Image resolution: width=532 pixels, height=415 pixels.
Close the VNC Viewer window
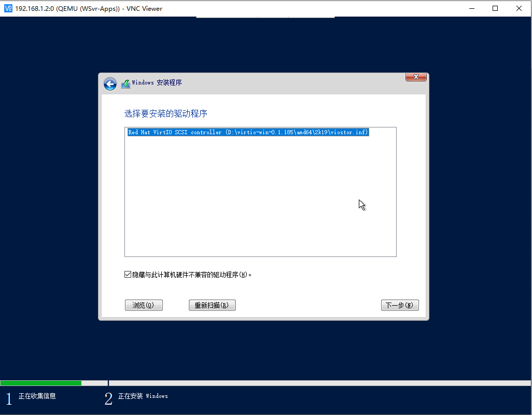(x=519, y=8)
